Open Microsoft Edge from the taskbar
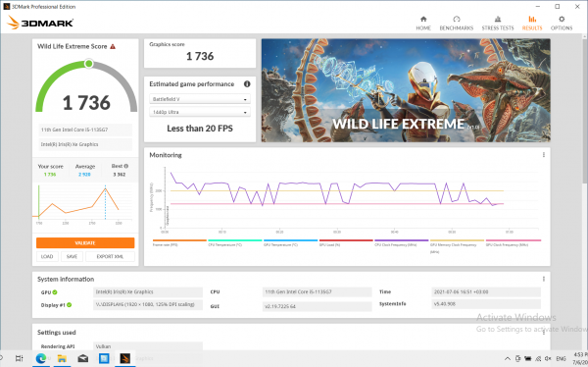Image resolution: width=588 pixels, height=367 pixels. click(x=41, y=358)
